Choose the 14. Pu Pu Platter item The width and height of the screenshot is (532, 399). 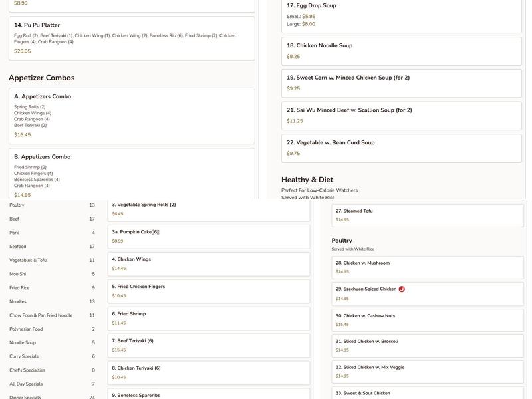(132, 38)
